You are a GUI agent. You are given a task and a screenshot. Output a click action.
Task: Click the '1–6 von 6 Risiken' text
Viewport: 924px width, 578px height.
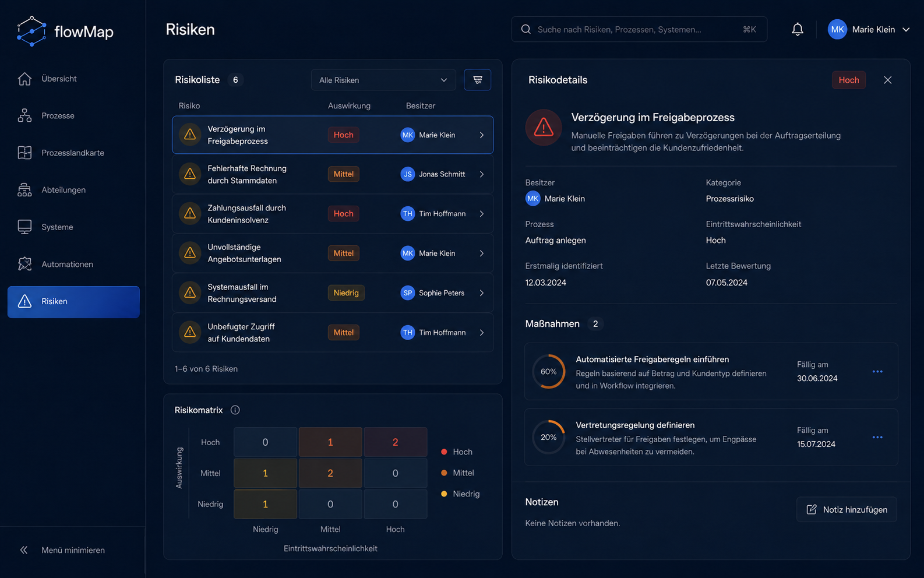(x=206, y=369)
